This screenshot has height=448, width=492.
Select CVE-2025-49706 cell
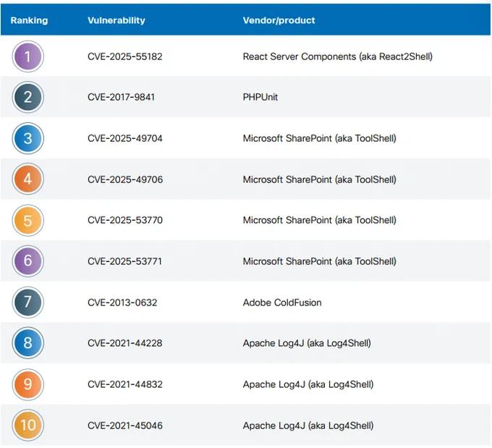pyautogui.click(x=125, y=179)
